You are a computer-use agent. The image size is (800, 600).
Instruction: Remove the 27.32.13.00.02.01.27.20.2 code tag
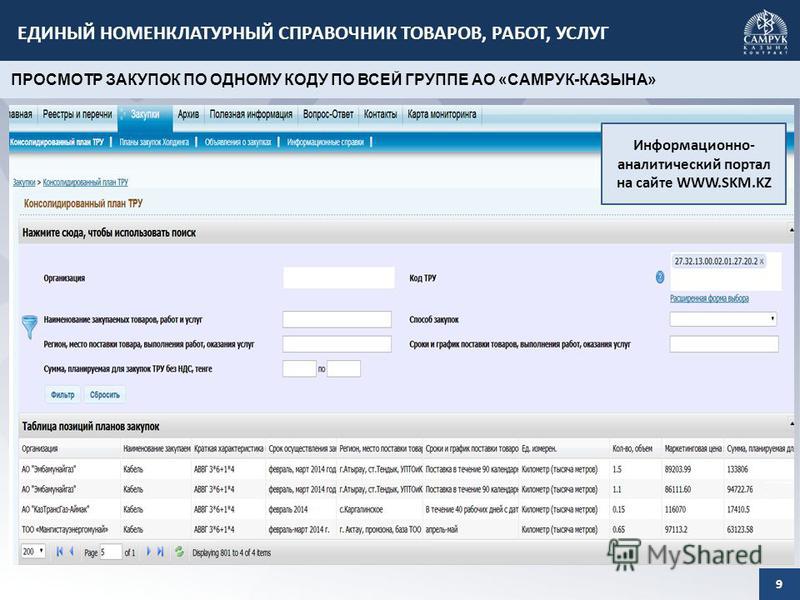click(762, 261)
